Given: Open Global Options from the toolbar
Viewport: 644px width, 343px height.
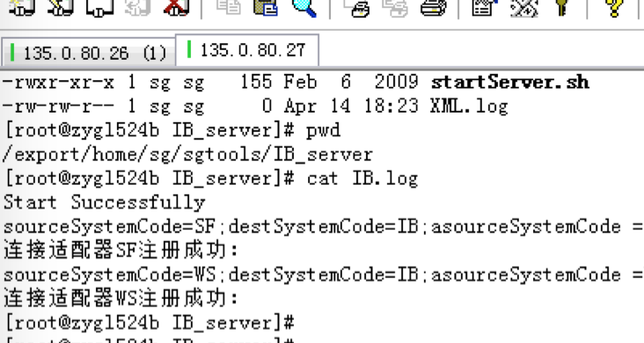Looking at the screenshot, I should 523,8.
